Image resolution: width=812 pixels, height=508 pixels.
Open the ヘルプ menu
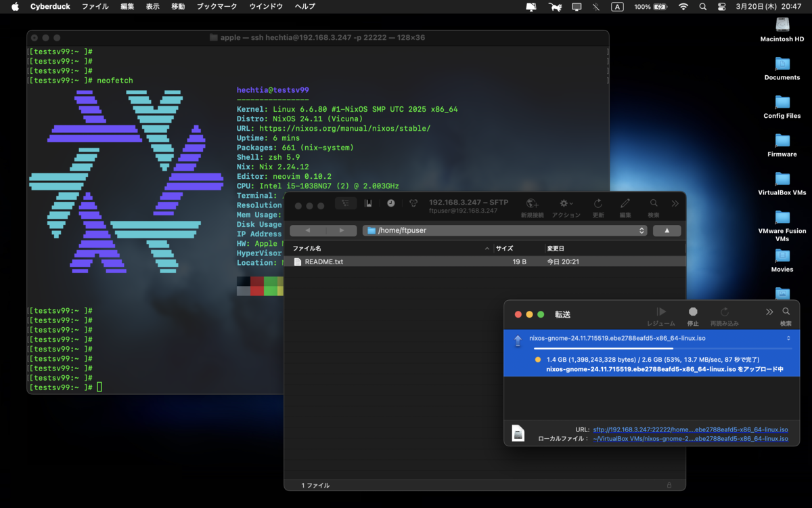[305, 6]
